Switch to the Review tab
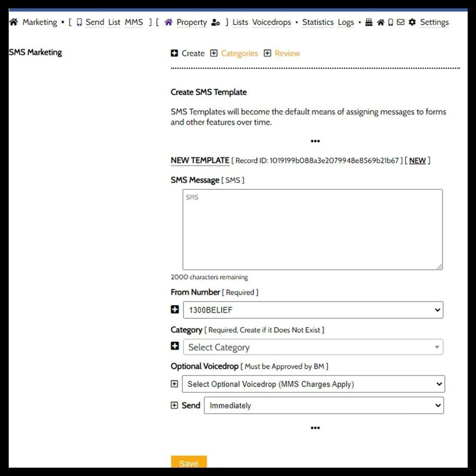This screenshot has height=476, width=476. point(287,53)
